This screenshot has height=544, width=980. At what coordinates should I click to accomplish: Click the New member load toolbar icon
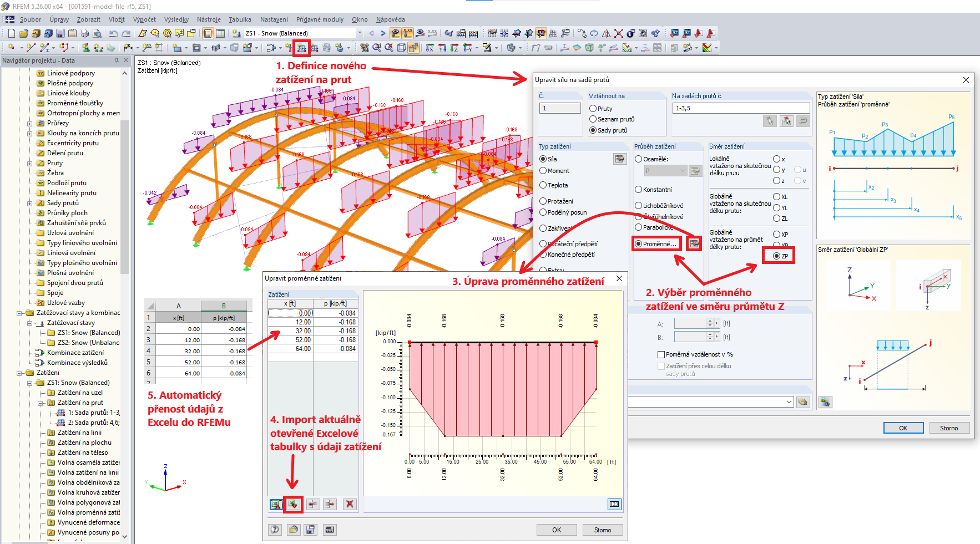301,48
